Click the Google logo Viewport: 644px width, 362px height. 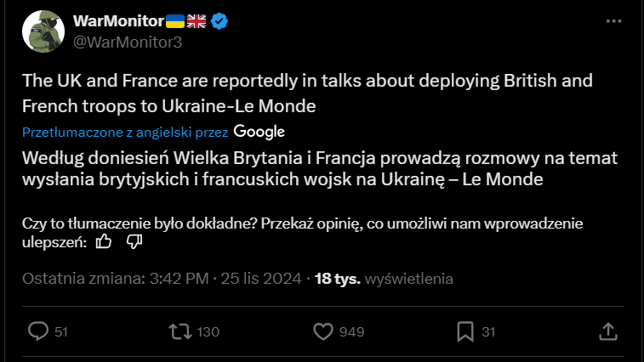tap(259, 132)
